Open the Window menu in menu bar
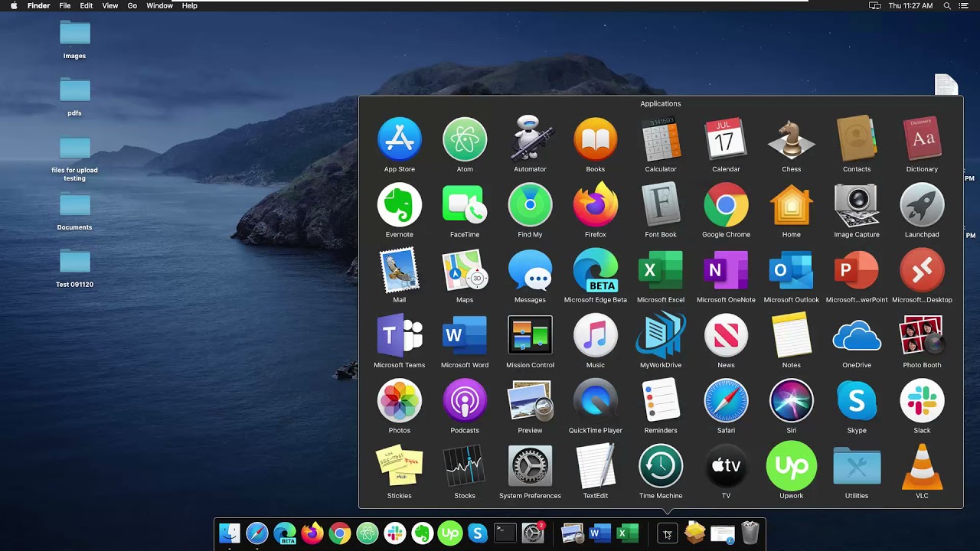The image size is (980, 551). (x=159, y=5)
